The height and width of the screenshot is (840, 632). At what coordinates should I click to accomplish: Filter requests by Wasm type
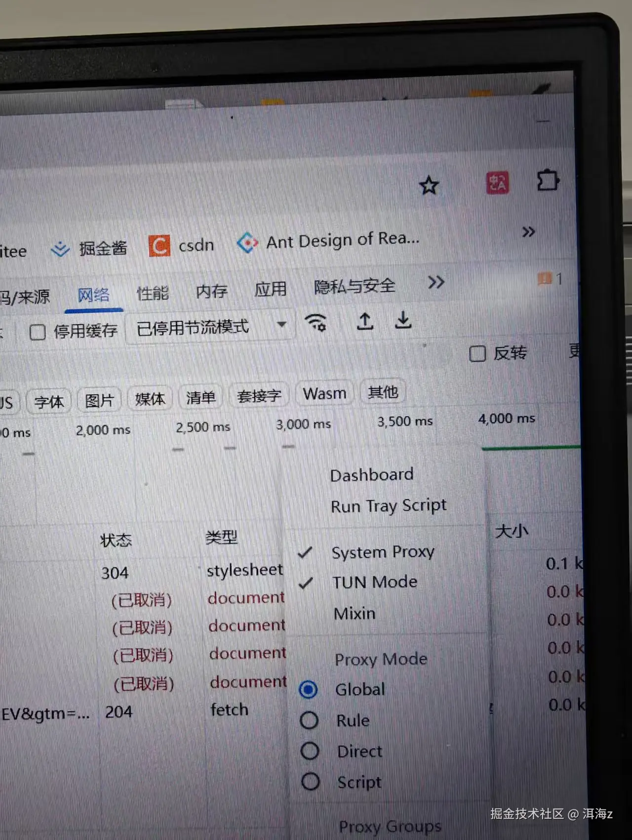coord(324,393)
